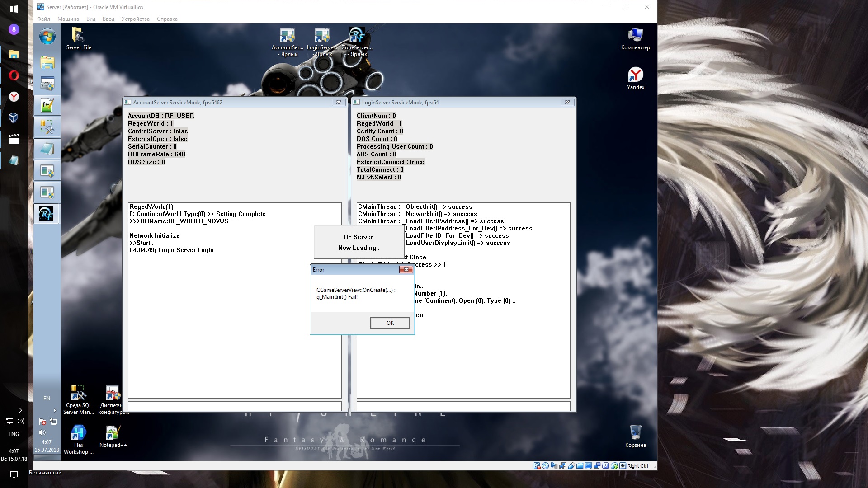Switch to SQL configuration tool in guest taskbar

pos(47,127)
